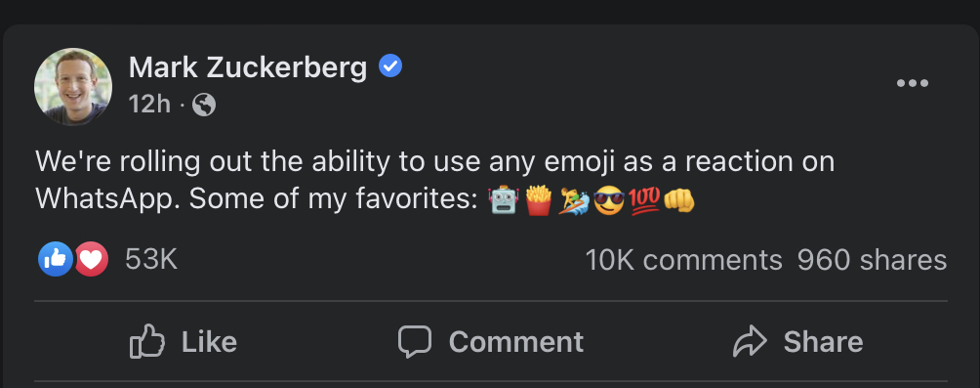Image resolution: width=980 pixels, height=388 pixels.
Task: Open the 12h post timestamp link
Action: [149, 105]
